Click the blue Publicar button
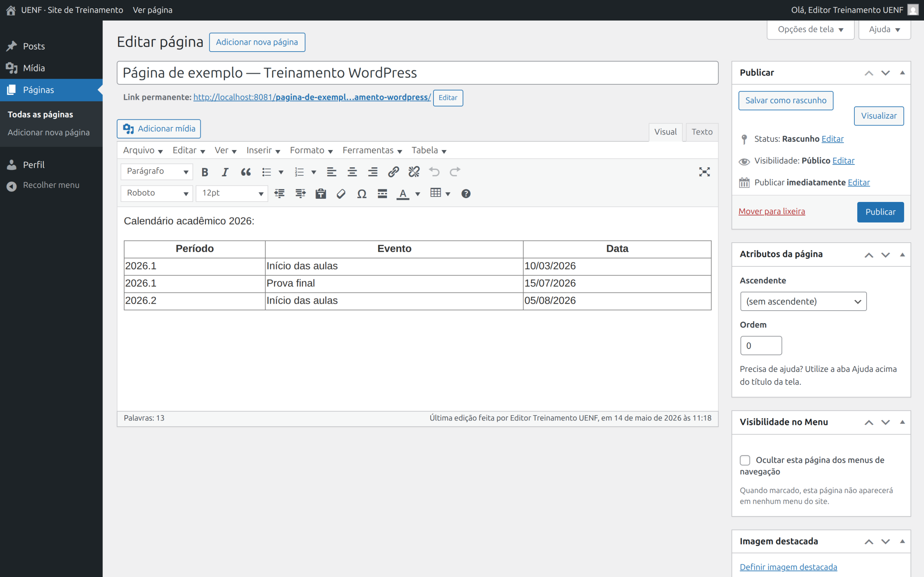 point(880,212)
